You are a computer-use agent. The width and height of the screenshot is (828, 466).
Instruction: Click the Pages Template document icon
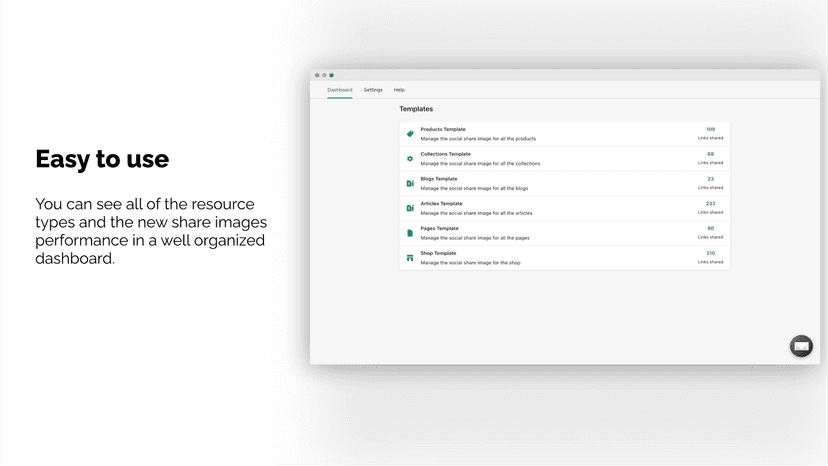click(410, 233)
